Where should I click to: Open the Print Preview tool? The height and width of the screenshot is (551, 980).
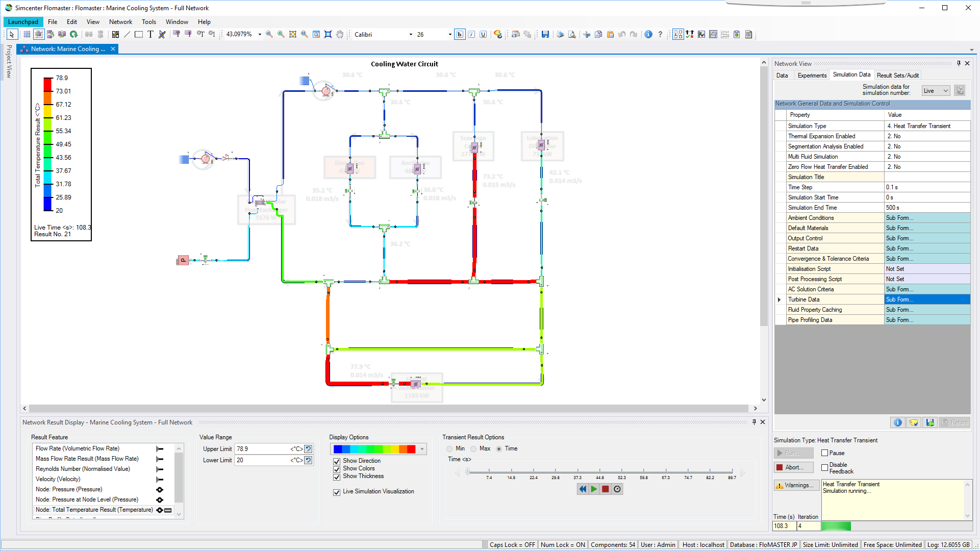coord(572,34)
